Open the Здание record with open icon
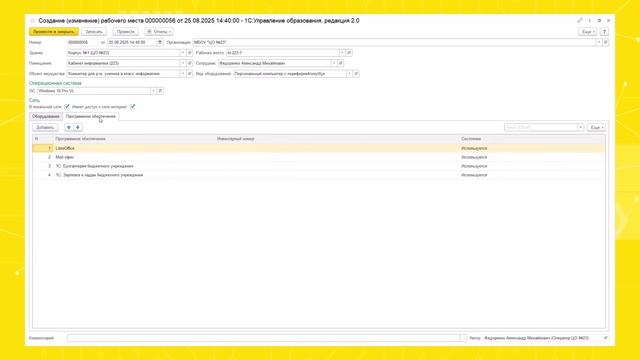640x360 pixels. point(189,53)
